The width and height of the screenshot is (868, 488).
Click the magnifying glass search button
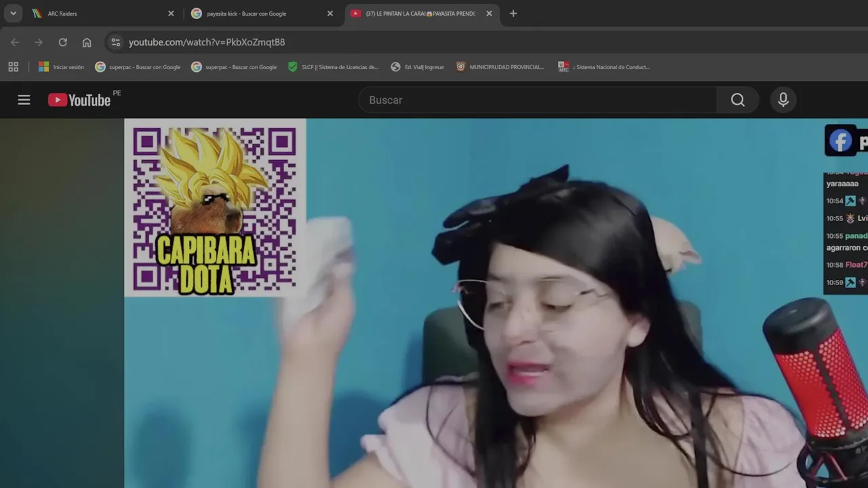738,100
